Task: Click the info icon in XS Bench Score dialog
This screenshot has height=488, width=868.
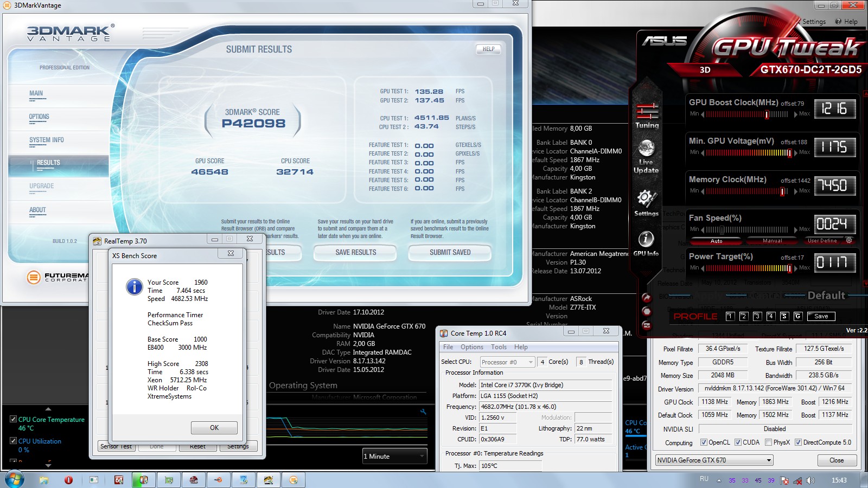Action: (135, 286)
